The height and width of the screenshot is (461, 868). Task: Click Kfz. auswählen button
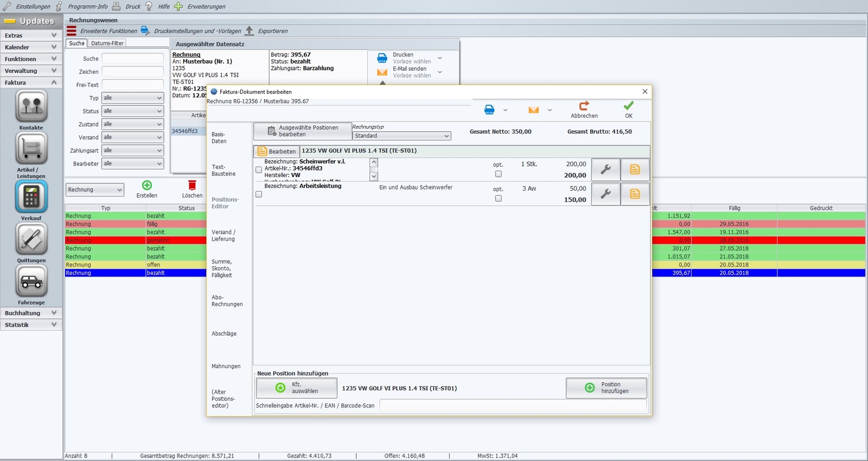(297, 388)
